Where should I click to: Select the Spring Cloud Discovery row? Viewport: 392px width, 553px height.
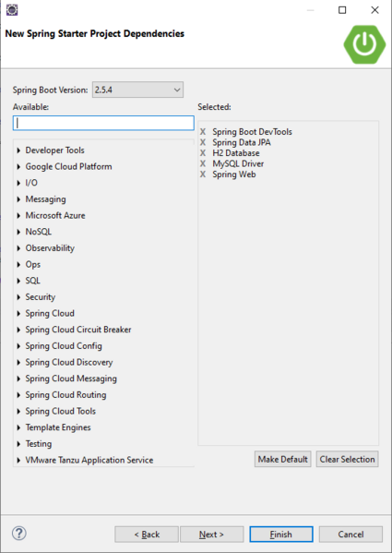(69, 362)
